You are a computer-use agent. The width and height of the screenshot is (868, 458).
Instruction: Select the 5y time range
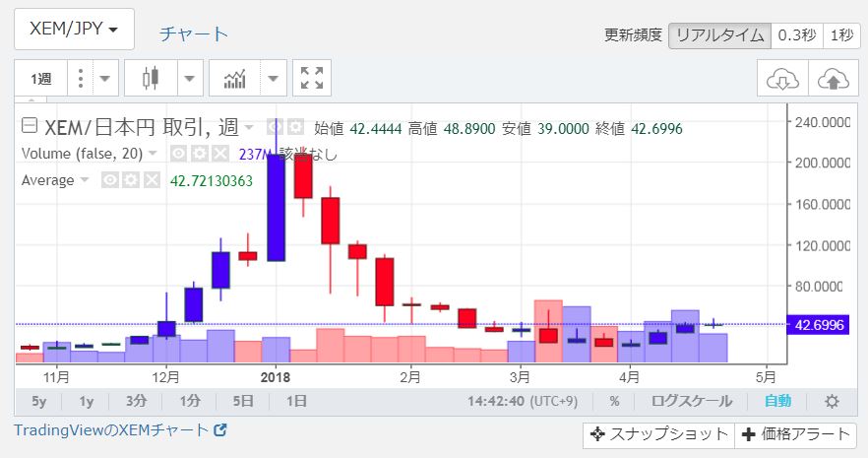(38, 401)
